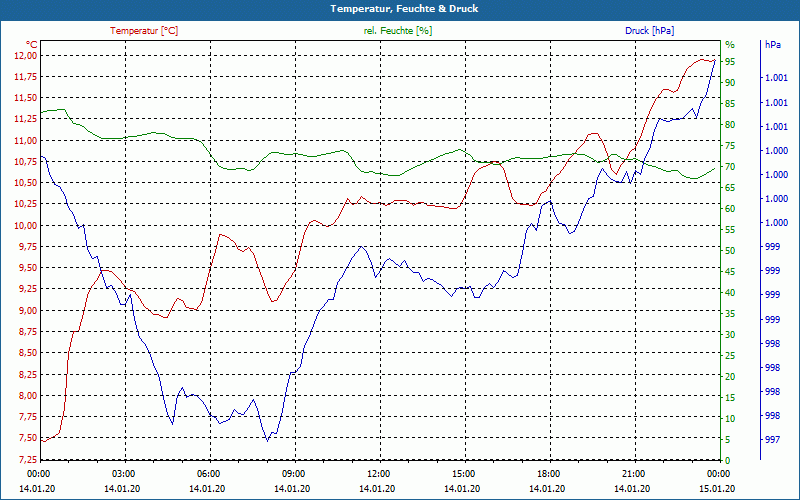Select the red 'Temperatur [°C]' legend label
Image resolution: width=800 pixels, height=500 pixels.
144,31
